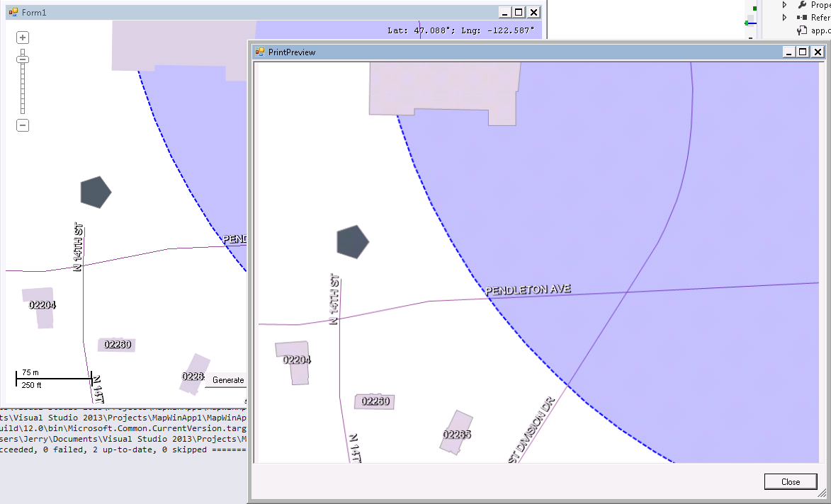Zoom out using the minus icon on map
This screenshot has width=831, height=504.
[22, 125]
